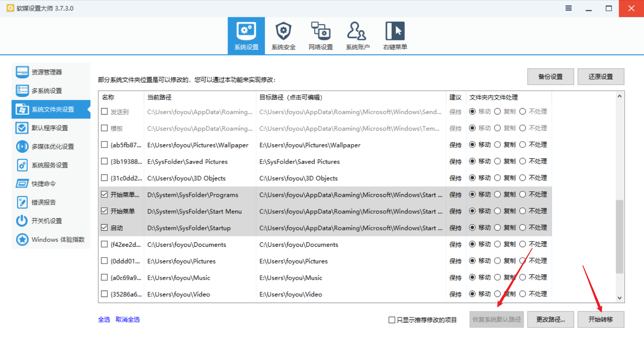The width and height of the screenshot is (644, 344).
Task: Select 复制 radio for 开始菜单 row
Action: tap(498, 211)
